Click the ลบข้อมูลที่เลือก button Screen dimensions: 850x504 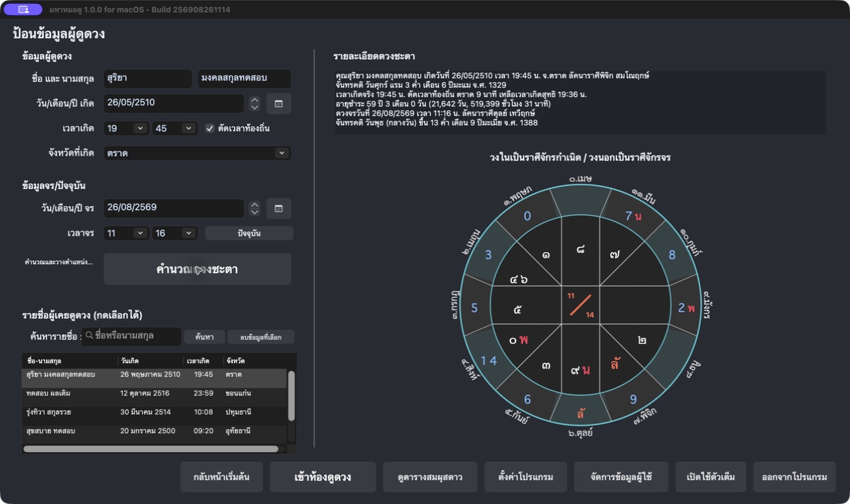261,337
